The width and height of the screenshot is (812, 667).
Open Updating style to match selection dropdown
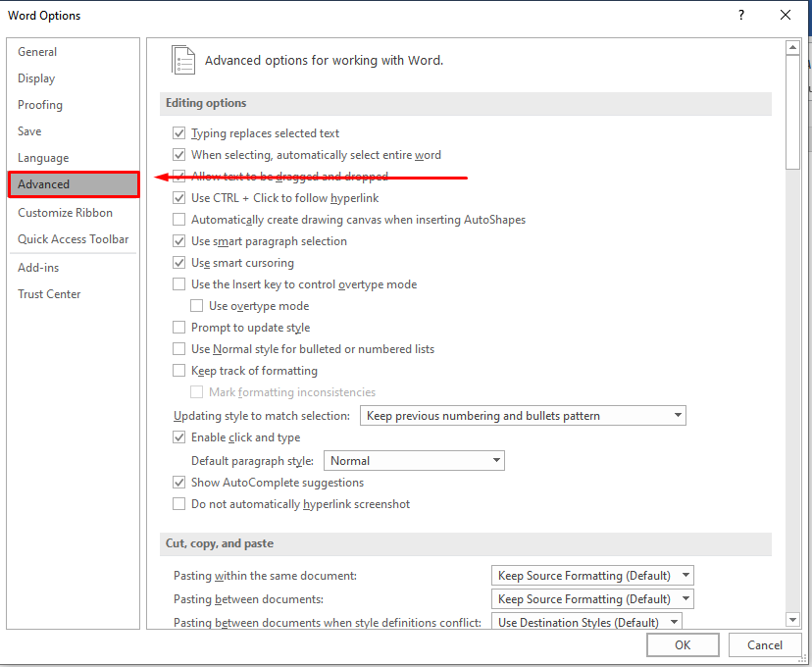tap(523, 415)
